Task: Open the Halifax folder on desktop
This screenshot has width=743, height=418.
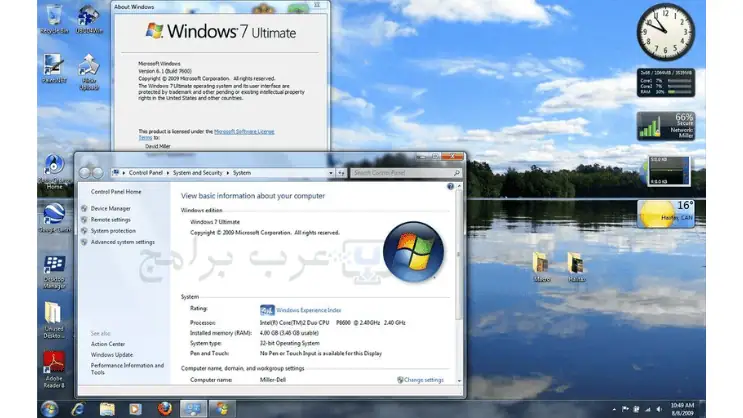Action: [576, 267]
